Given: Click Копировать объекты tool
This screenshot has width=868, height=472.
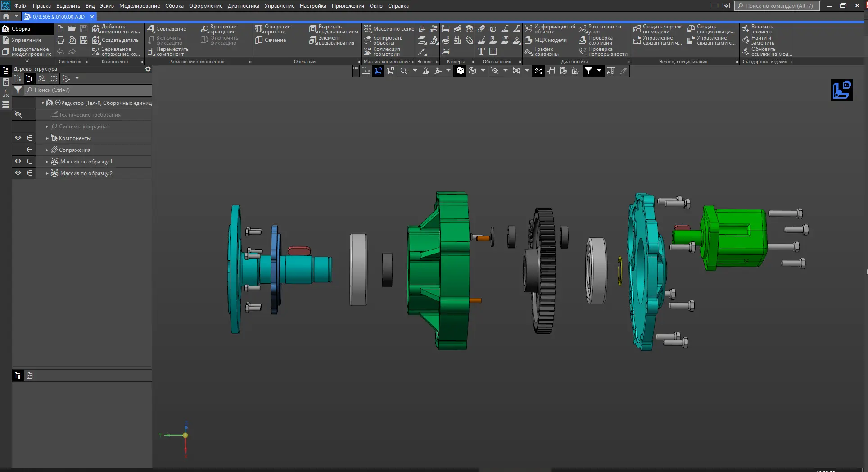Looking at the screenshot, I should pyautogui.click(x=384, y=40).
